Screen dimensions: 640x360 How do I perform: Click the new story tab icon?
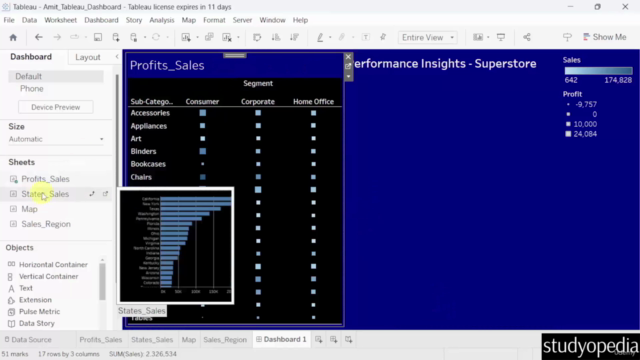tap(349, 340)
